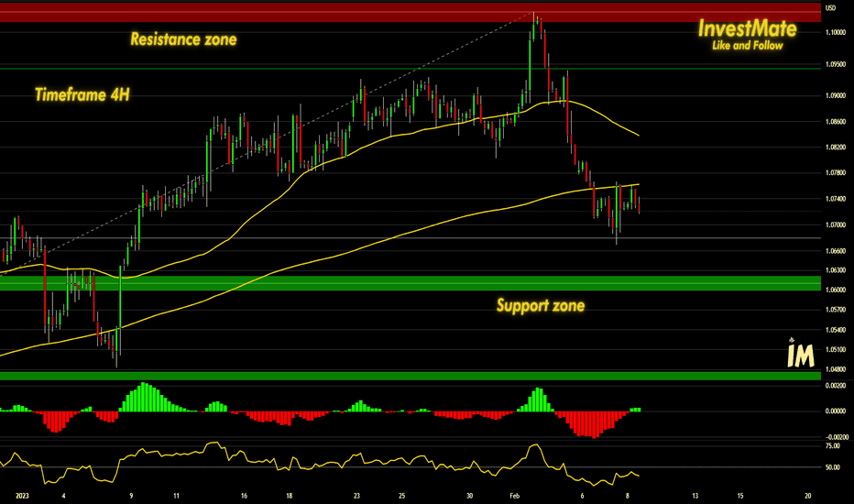Select the 1.06600 price label
This screenshot has height=504, width=854.
click(836, 251)
